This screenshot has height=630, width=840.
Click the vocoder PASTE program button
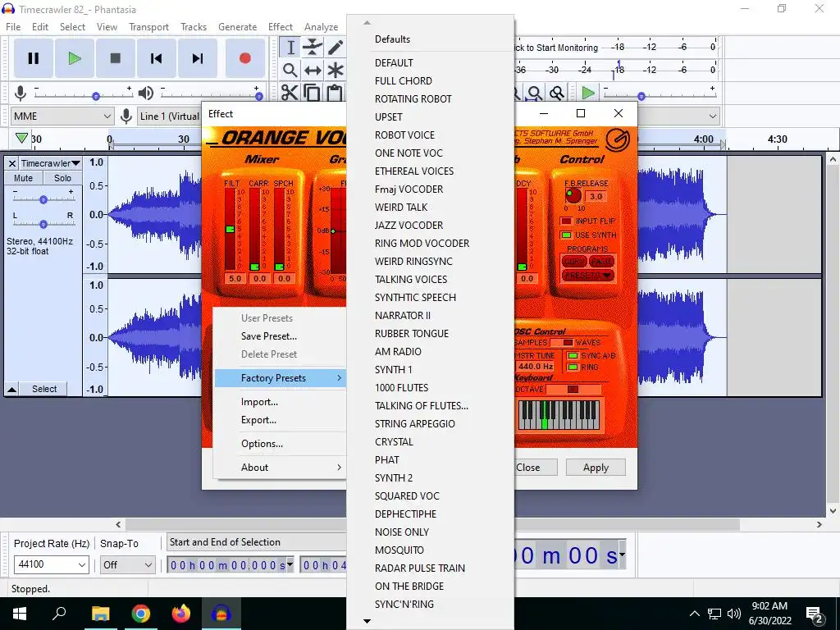click(601, 262)
